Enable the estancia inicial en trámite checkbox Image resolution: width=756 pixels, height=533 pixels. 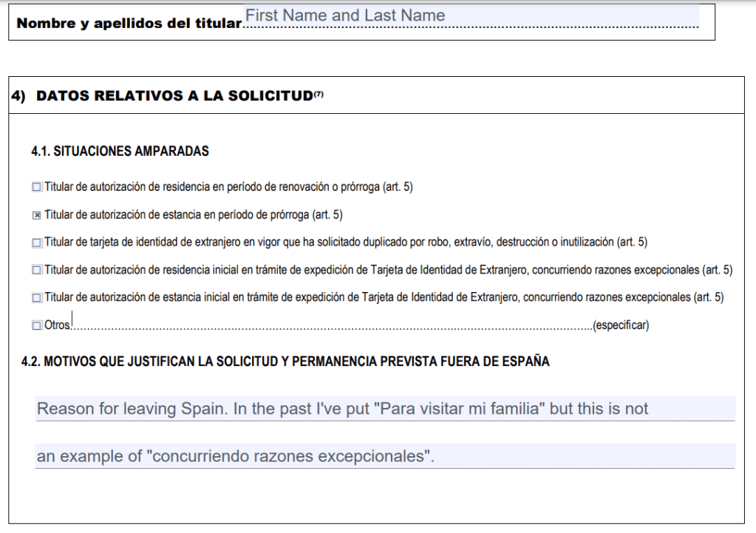[37, 298]
